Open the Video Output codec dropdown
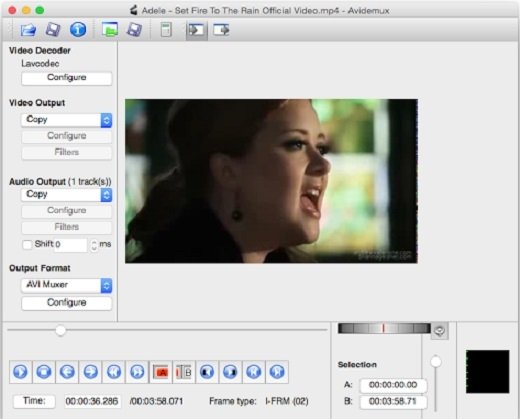 (x=67, y=120)
